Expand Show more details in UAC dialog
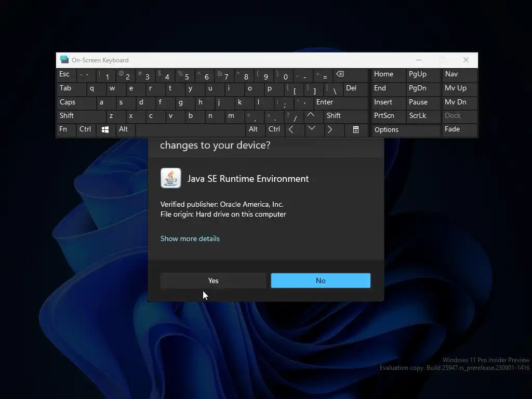 (190, 238)
